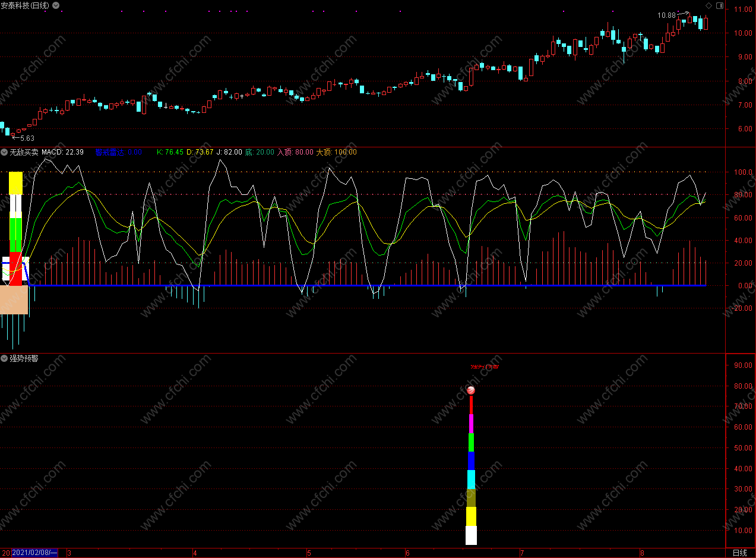The width and height of the screenshot is (756, 558).
Task: Expand the 无敌买卖 indicator menu arrow
Action: click(5, 152)
